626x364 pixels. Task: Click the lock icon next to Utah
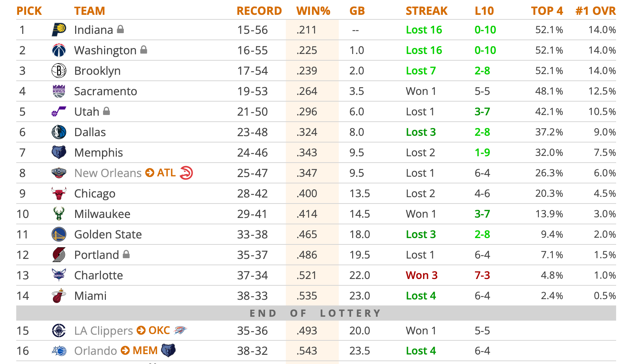pyautogui.click(x=107, y=111)
